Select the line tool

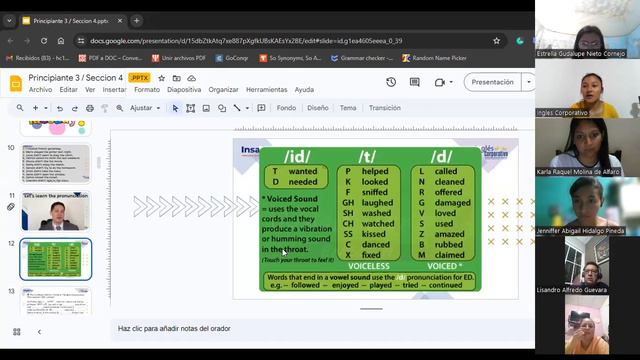(x=237, y=108)
